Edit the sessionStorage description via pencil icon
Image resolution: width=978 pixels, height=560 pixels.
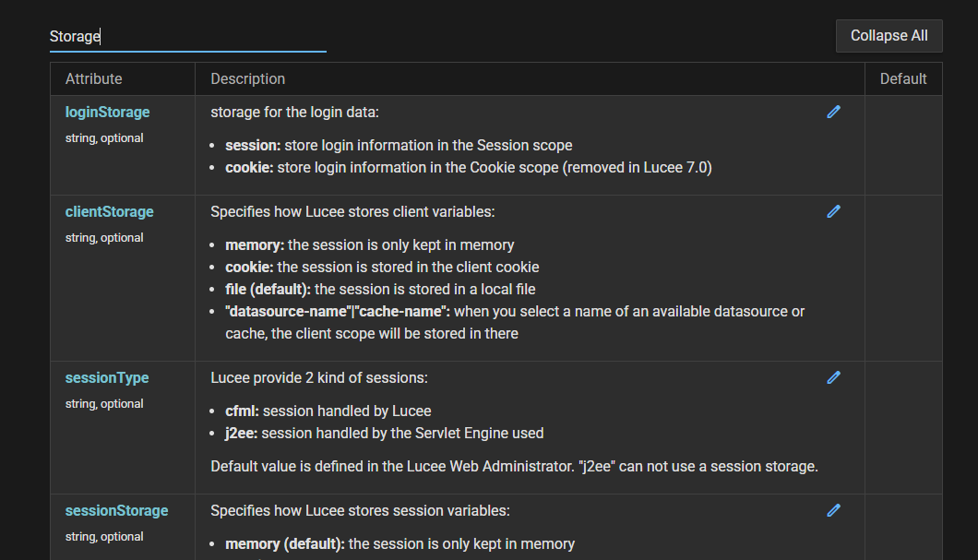coord(834,510)
